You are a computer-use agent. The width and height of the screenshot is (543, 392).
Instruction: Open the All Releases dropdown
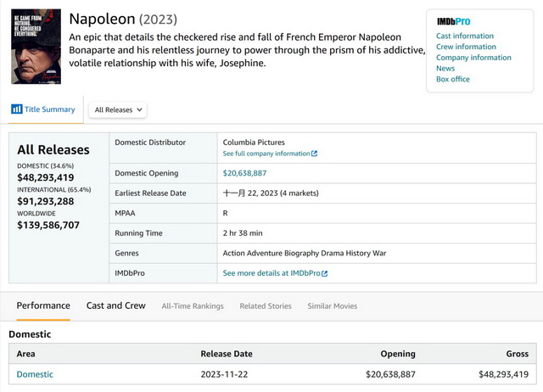pyautogui.click(x=119, y=109)
